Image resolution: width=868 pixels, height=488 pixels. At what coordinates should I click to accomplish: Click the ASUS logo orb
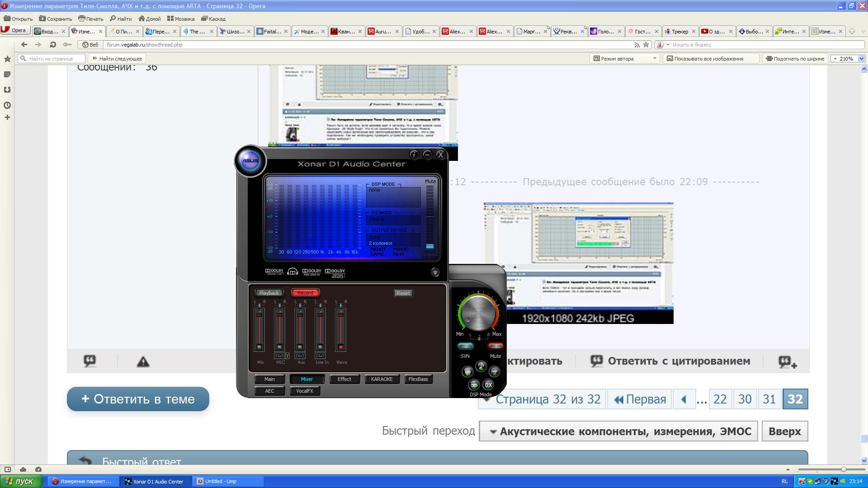[250, 161]
